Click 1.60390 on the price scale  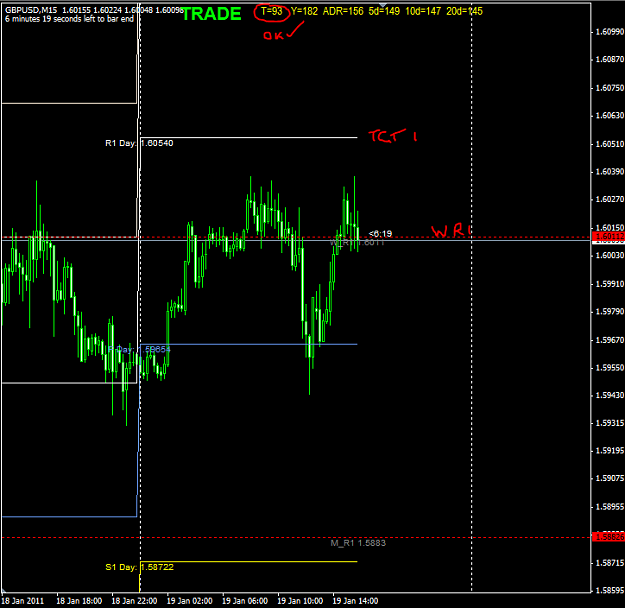[609, 171]
